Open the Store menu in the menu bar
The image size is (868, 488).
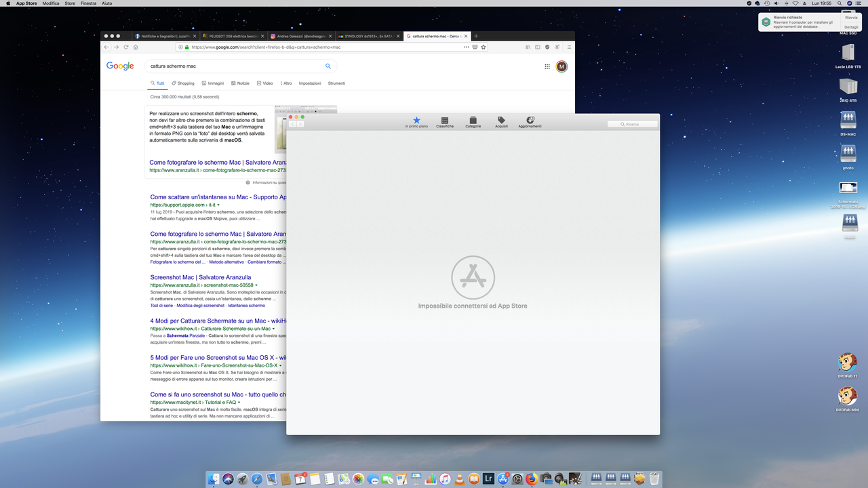[x=70, y=3]
